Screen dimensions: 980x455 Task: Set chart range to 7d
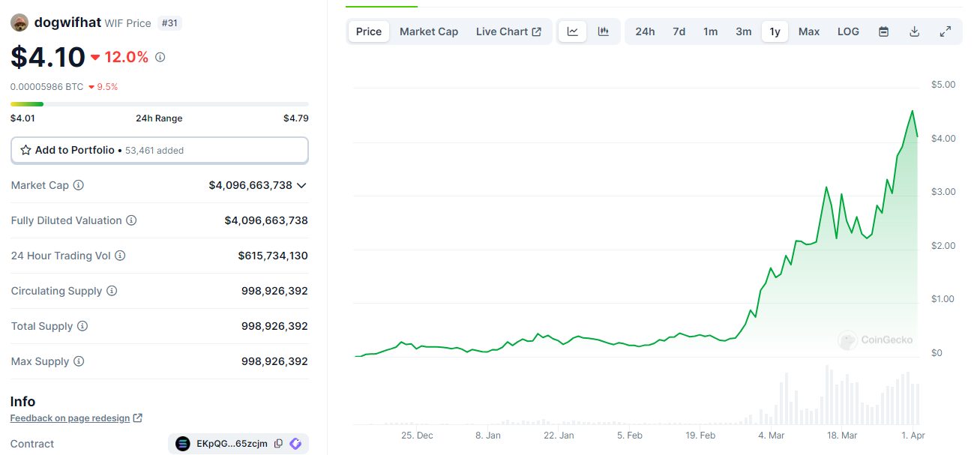point(679,31)
